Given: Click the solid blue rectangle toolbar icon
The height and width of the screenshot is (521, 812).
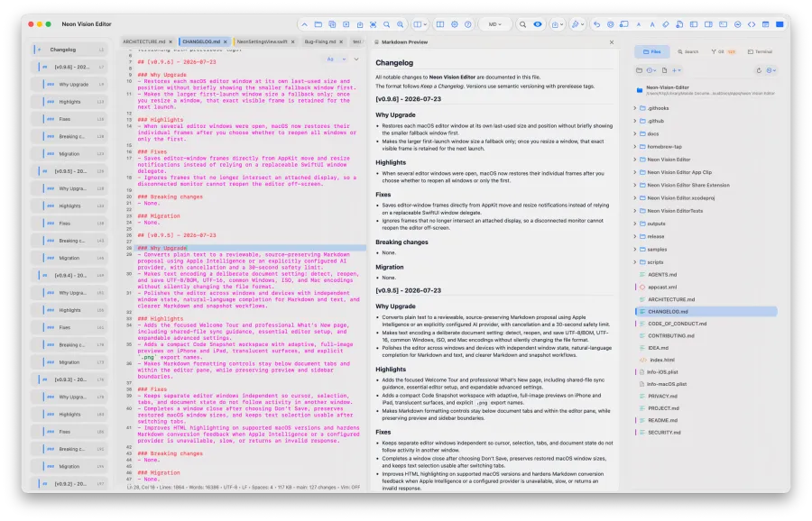Looking at the screenshot, I should pyautogui.click(x=780, y=24).
